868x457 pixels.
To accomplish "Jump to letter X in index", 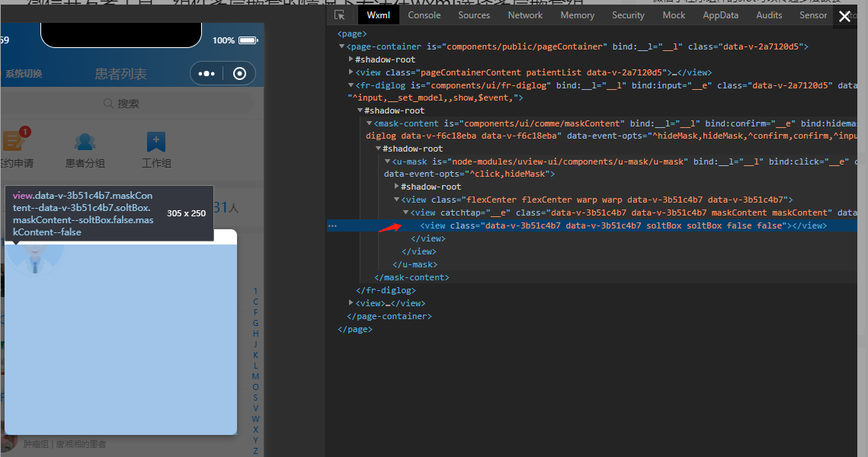I will 256,430.
